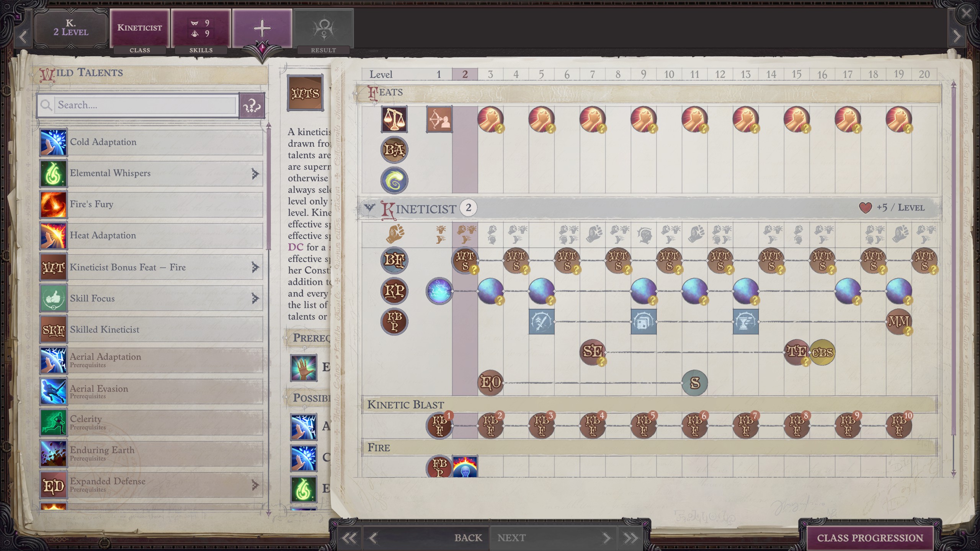Select the Cold Adaptation talent icon
The width and height of the screenshot is (980, 551).
point(53,142)
